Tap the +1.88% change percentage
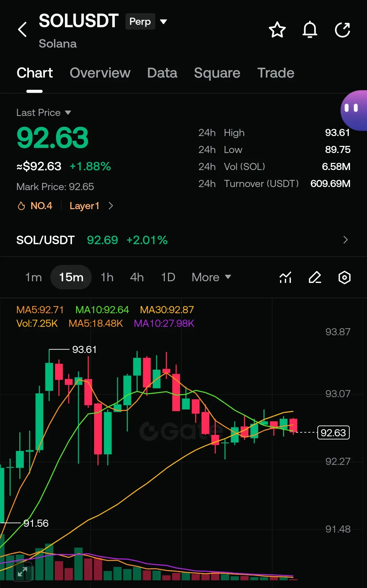This screenshot has height=588, width=367. [x=90, y=166]
